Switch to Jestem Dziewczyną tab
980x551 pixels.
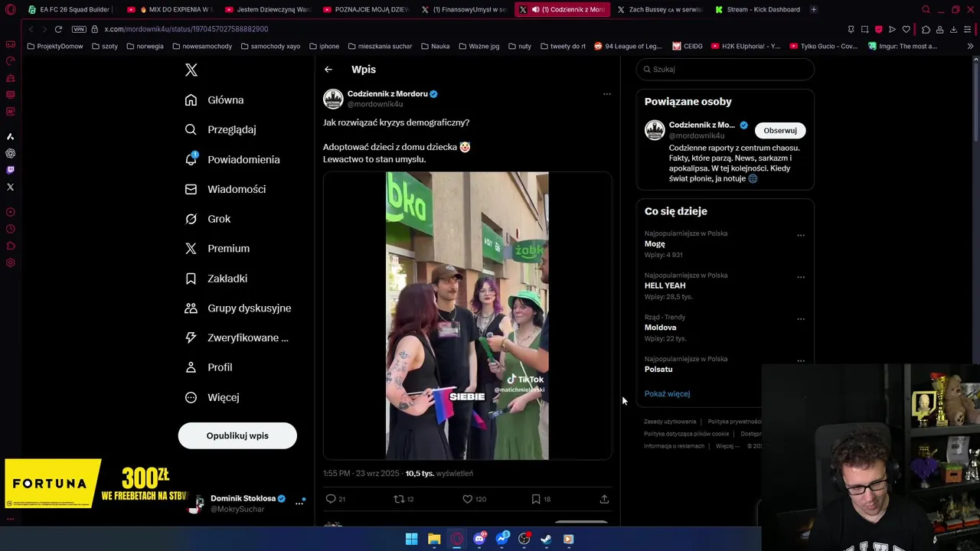click(x=267, y=10)
